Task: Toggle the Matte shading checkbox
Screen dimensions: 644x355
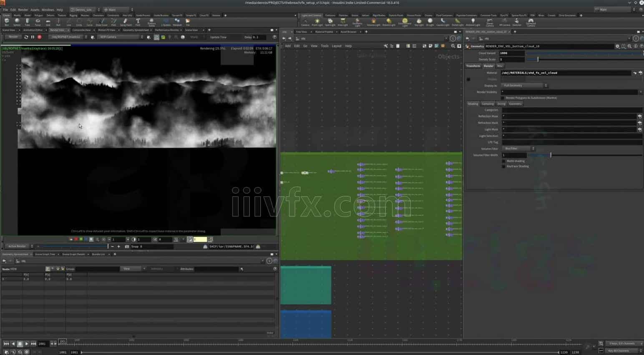Action: pyautogui.click(x=503, y=161)
